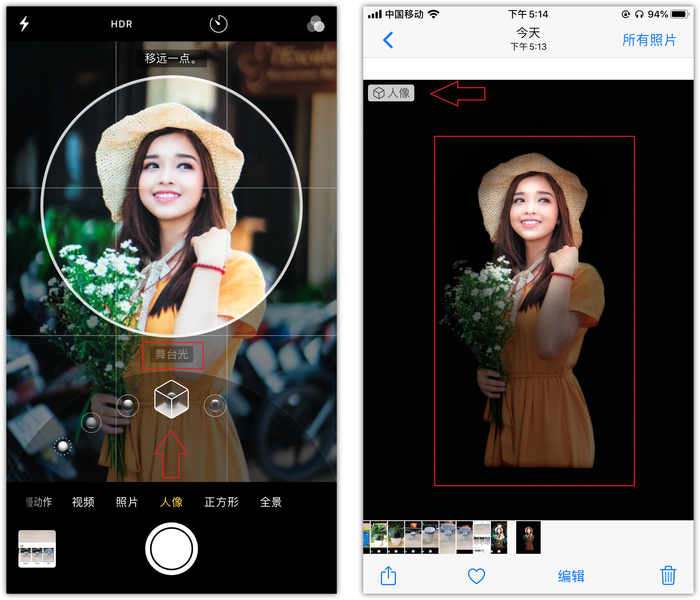Open the timer icon at the top
Image resolution: width=700 pixels, height=600 pixels.
pos(218,24)
